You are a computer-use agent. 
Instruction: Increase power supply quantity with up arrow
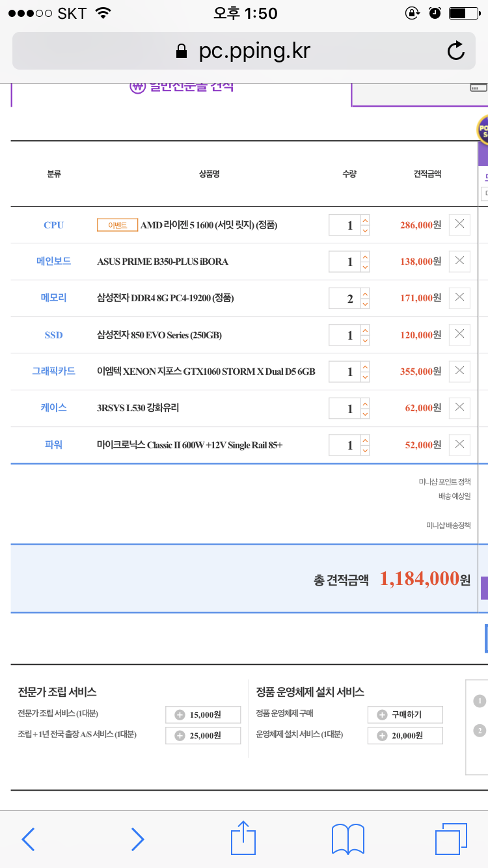point(365,440)
